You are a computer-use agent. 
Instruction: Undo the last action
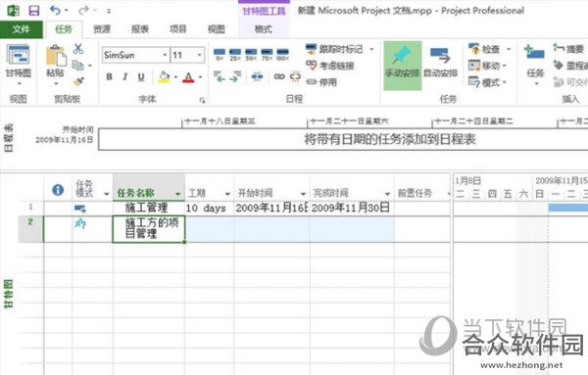pyautogui.click(x=55, y=11)
